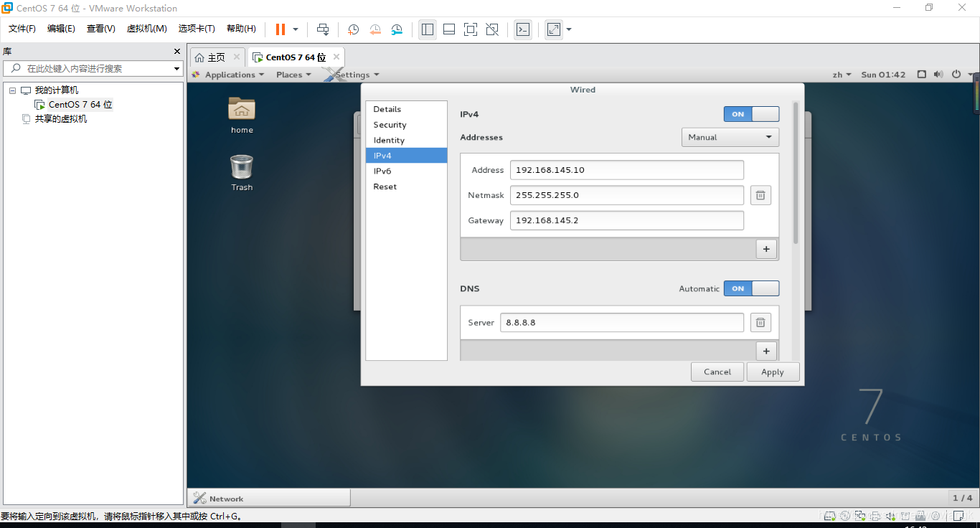Click the Apply button
The width and height of the screenshot is (980, 528).
coord(773,372)
